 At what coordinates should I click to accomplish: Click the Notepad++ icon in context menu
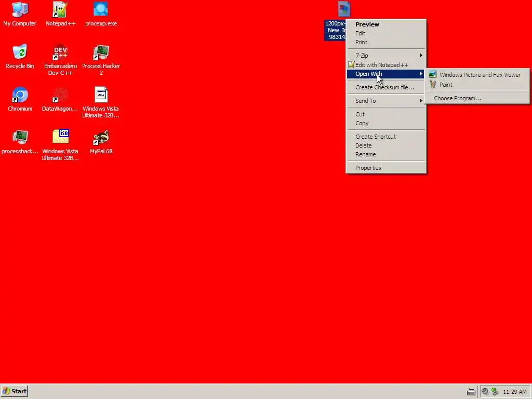pyautogui.click(x=351, y=65)
